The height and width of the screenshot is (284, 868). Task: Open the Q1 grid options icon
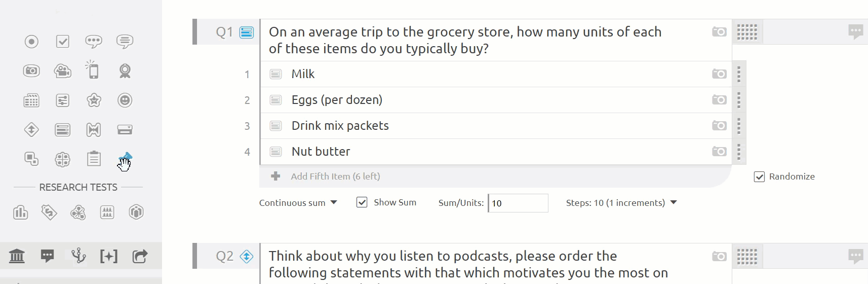(747, 32)
